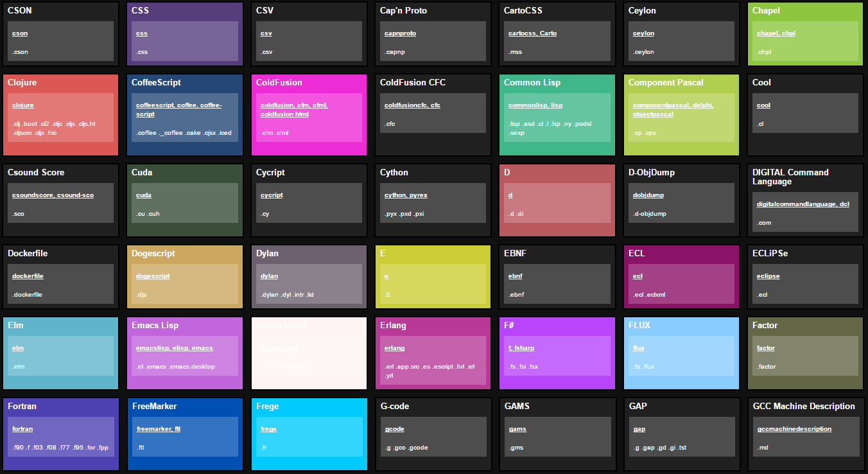The height and width of the screenshot is (474, 868).
Task: Open the 'clojure' link in red card
Action: (23, 105)
